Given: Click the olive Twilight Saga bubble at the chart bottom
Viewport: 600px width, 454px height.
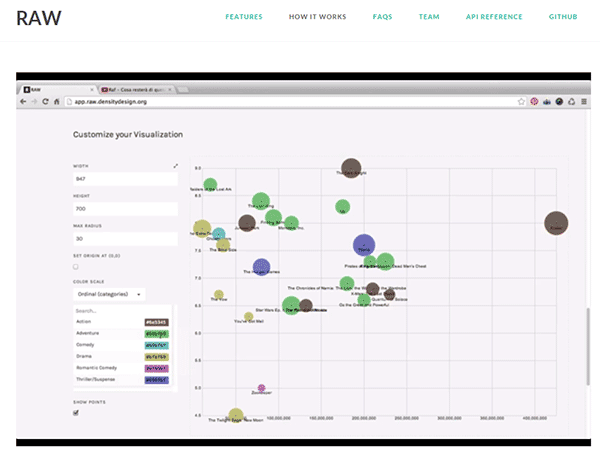Looking at the screenshot, I should click(236, 415).
